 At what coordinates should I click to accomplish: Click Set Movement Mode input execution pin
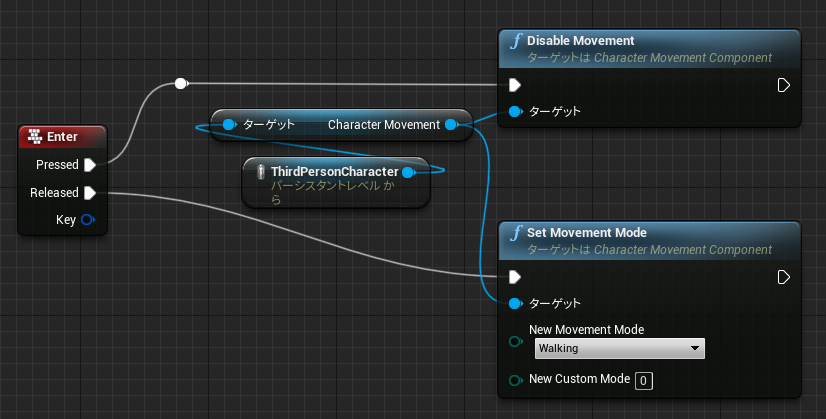point(515,277)
